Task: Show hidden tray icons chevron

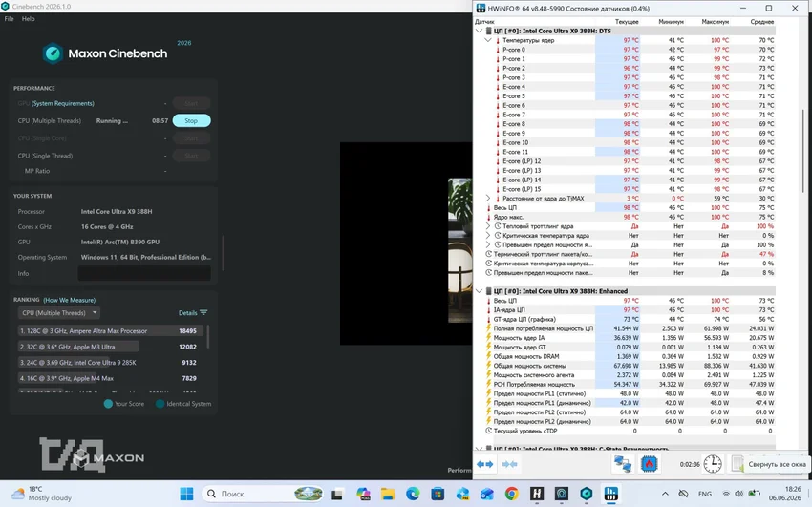Action: pyautogui.click(x=666, y=494)
